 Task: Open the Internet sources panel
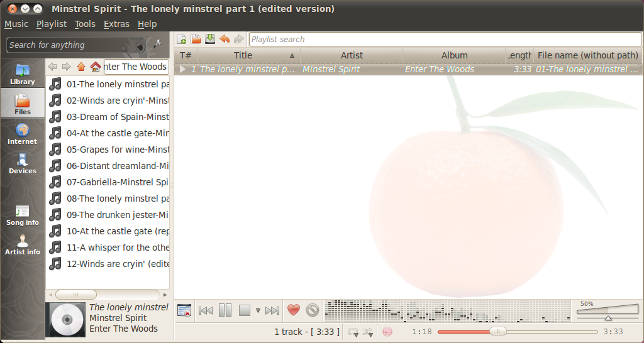tap(23, 133)
